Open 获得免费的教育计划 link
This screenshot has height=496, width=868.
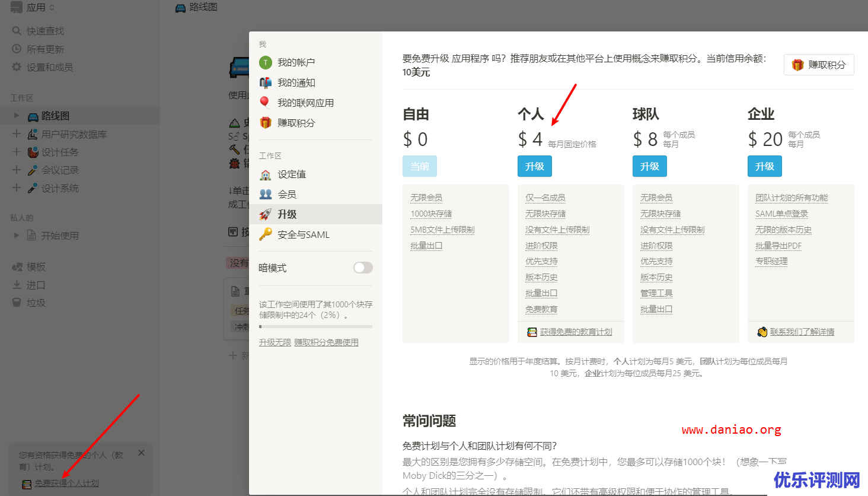(x=576, y=332)
